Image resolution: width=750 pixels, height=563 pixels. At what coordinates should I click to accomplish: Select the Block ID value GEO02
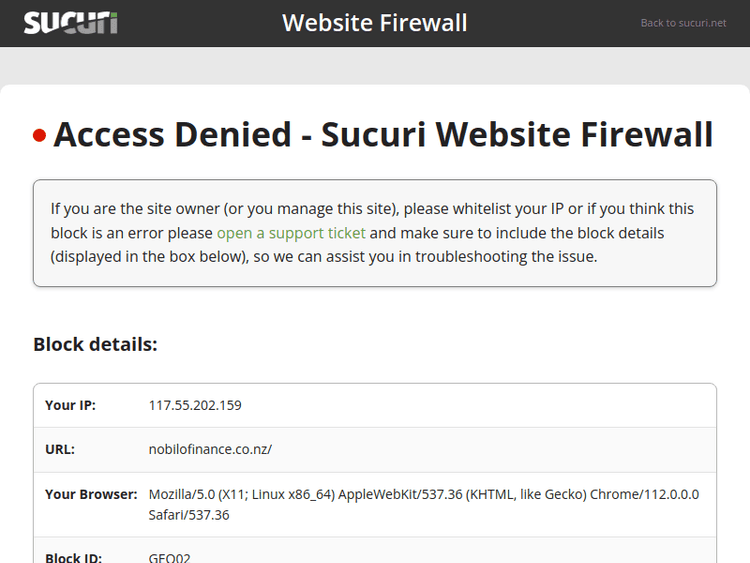pos(168,558)
